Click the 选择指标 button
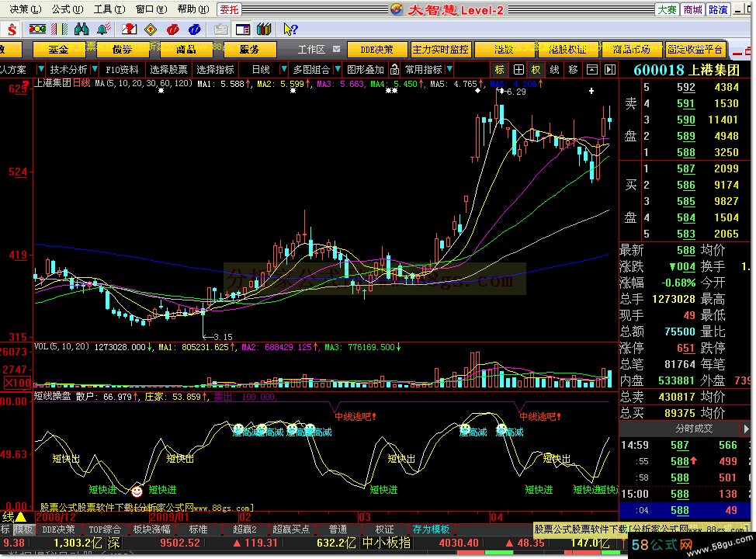The height and width of the screenshot is (559, 756). tap(215, 69)
